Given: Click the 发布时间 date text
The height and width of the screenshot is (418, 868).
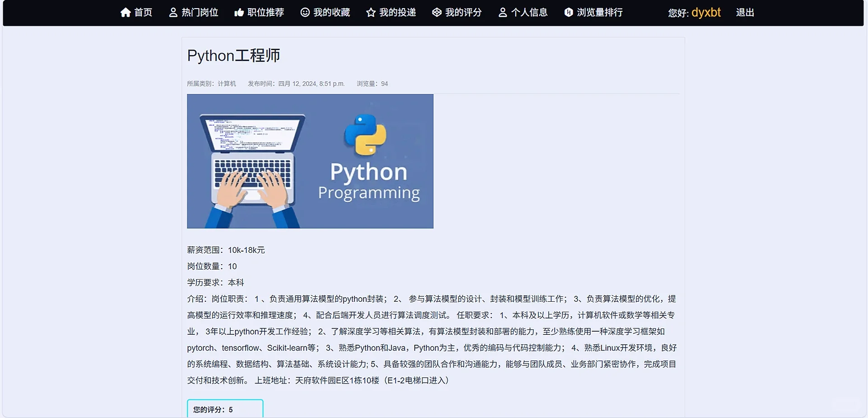Looking at the screenshot, I should (x=296, y=84).
